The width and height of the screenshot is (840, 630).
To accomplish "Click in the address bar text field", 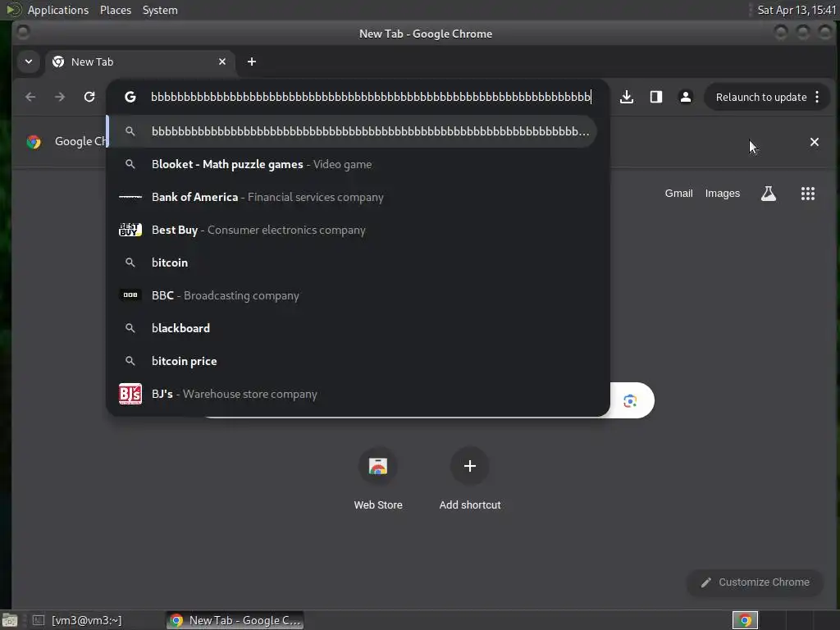I will [x=371, y=97].
